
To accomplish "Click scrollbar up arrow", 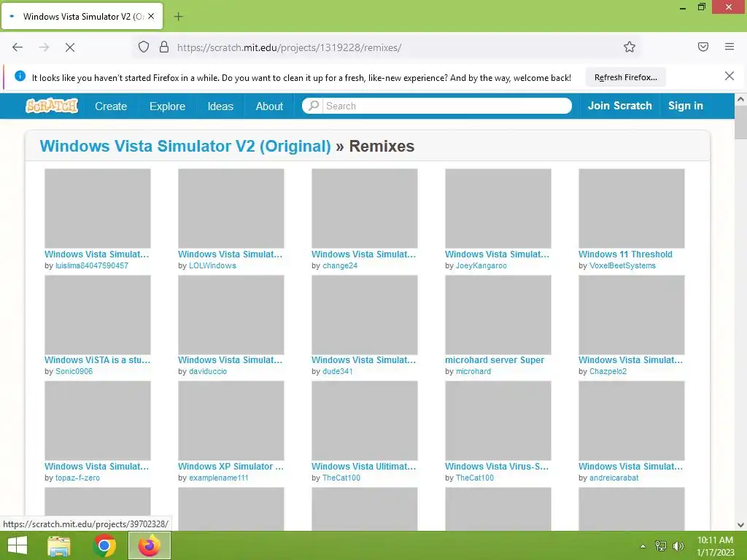I will (x=740, y=99).
